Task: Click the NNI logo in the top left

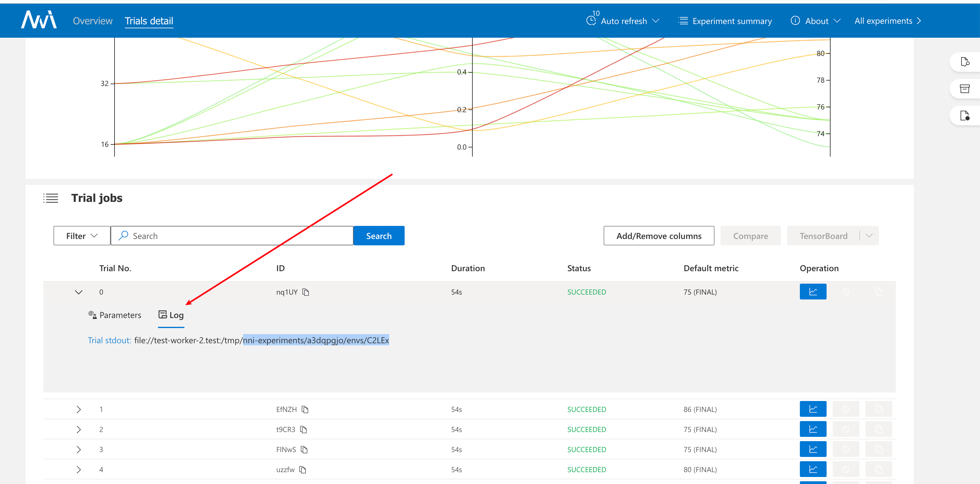Action: 37,21
